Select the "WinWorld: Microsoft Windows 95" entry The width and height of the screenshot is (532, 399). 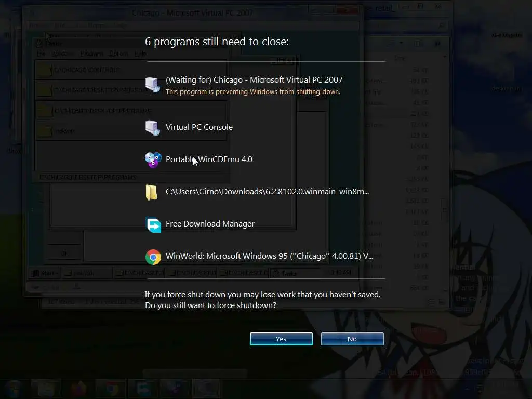click(x=270, y=256)
